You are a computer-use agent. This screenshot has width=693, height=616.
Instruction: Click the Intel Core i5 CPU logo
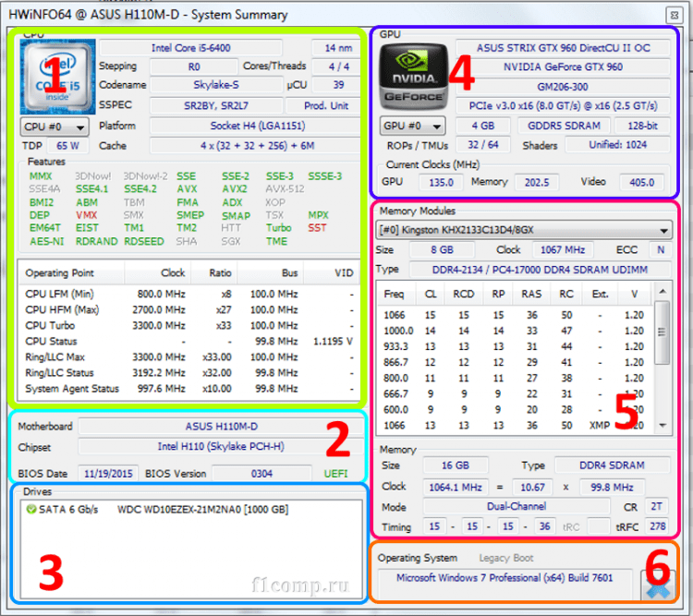pyautogui.click(x=57, y=76)
